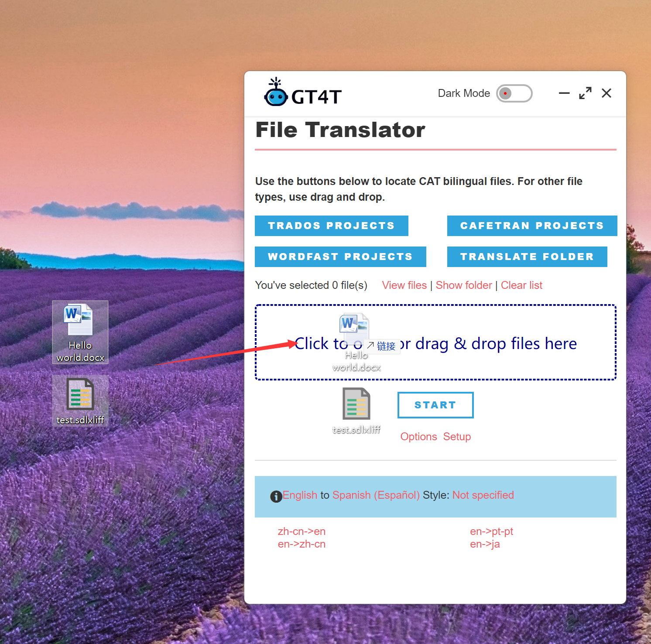Click the Wordfast Projects button

[x=340, y=257]
